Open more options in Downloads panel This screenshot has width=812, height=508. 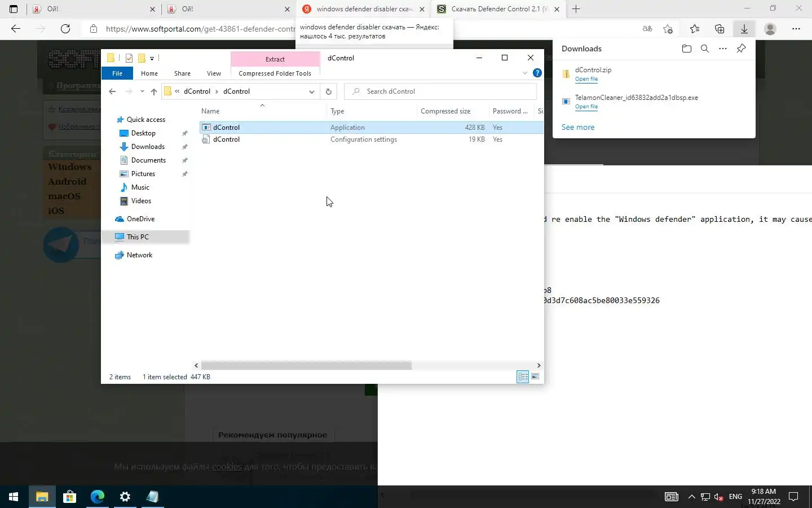[x=723, y=49]
